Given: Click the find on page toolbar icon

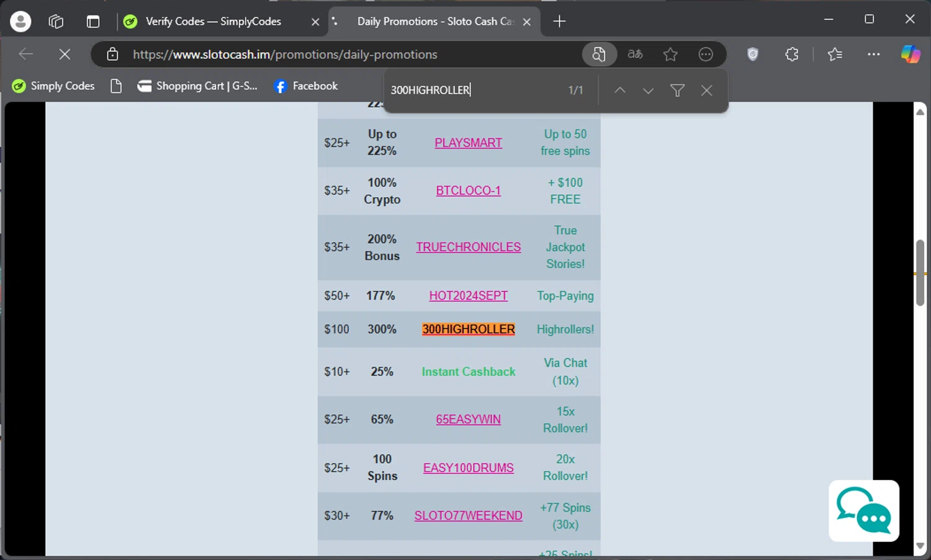Looking at the screenshot, I should point(599,55).
